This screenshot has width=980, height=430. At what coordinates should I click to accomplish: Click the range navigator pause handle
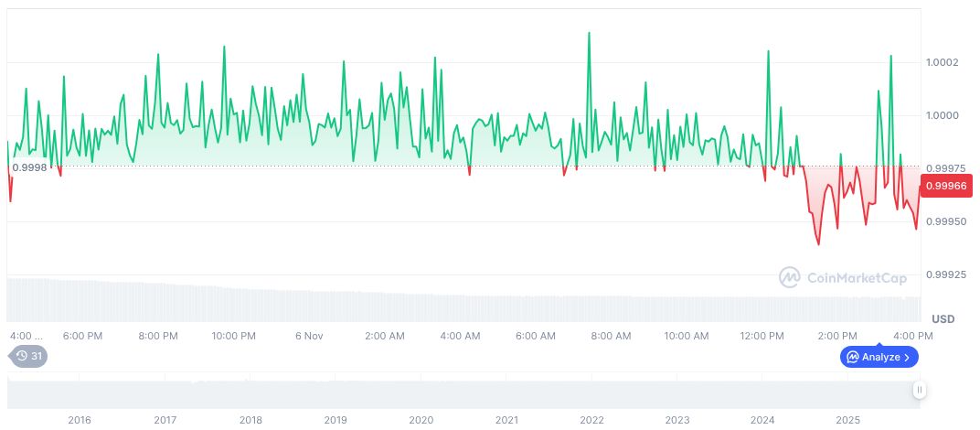pyautogui.click(x=919, y=390)
